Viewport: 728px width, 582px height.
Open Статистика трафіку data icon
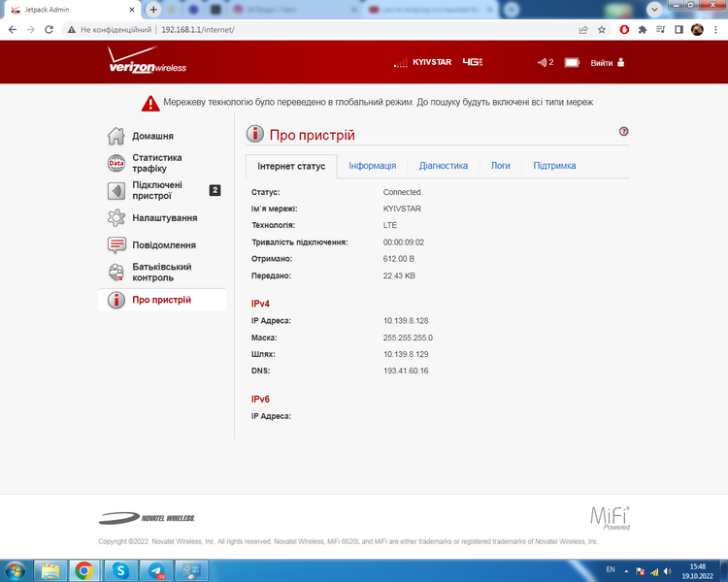point(116,163)
